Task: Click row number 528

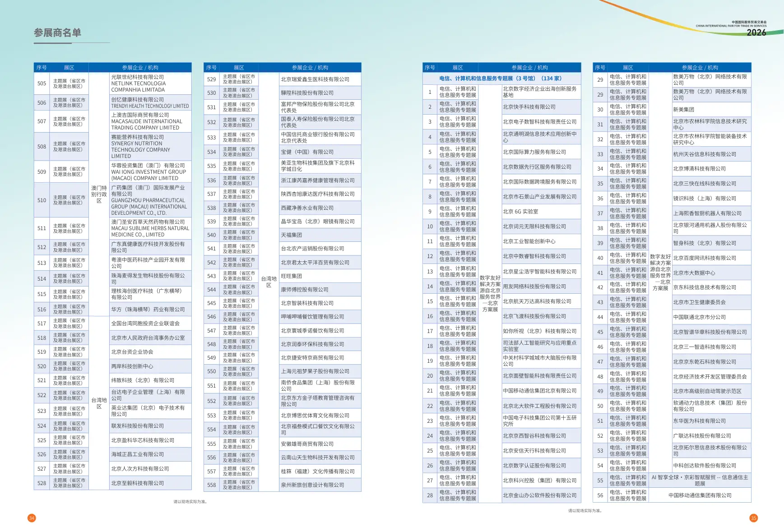Action: tap(42, 483)
